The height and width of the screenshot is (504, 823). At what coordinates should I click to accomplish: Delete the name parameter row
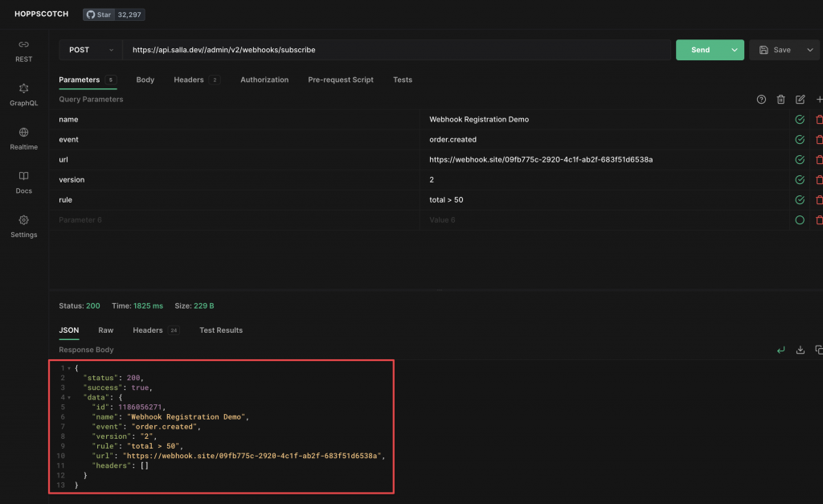pos(819,119)
